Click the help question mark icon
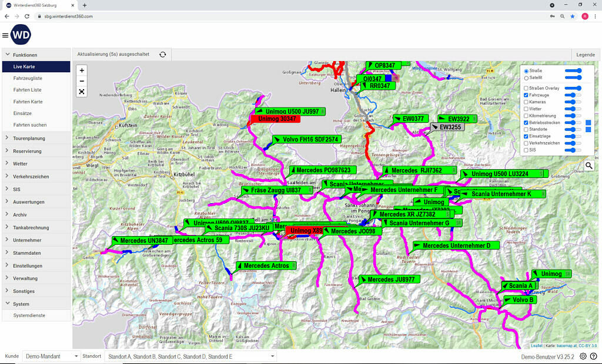Screen dimensions: 602x364 (593, 356)
